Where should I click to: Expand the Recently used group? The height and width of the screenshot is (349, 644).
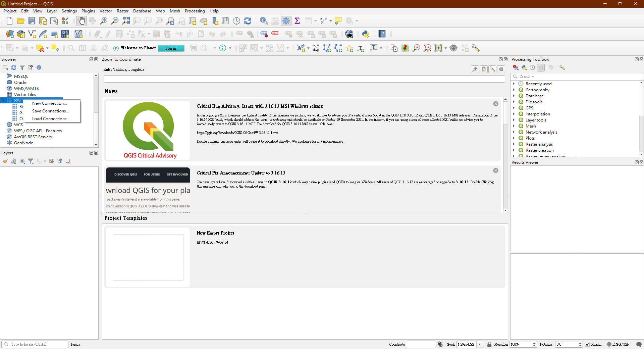coord(514,84)
